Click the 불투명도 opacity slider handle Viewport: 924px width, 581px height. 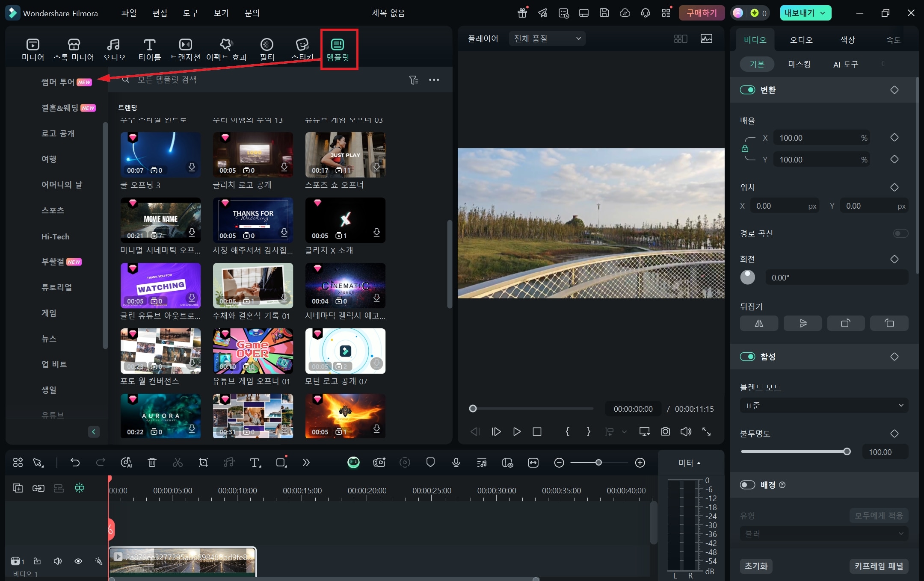(x=847, y=451)
